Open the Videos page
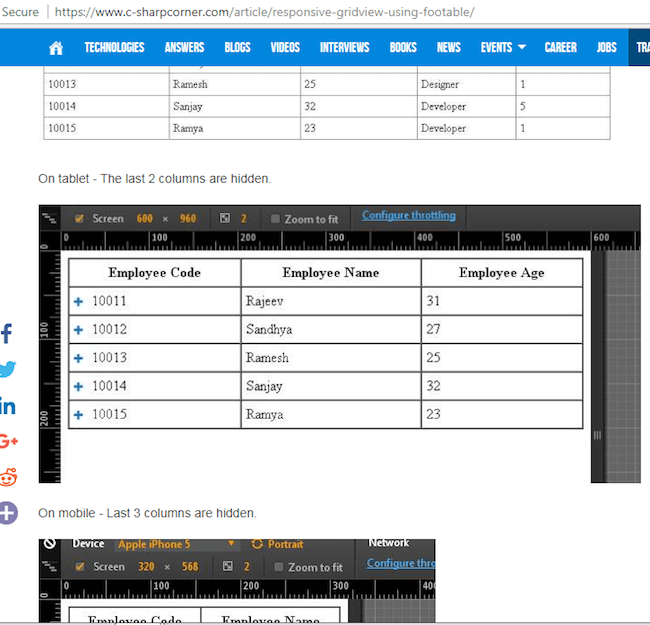This screenshot has height=625, width=650. click(x=285, y=47)
